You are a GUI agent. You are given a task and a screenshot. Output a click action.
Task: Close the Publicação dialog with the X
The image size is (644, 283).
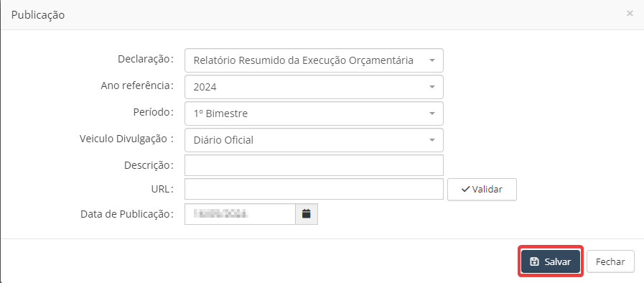tap(630, 14)
